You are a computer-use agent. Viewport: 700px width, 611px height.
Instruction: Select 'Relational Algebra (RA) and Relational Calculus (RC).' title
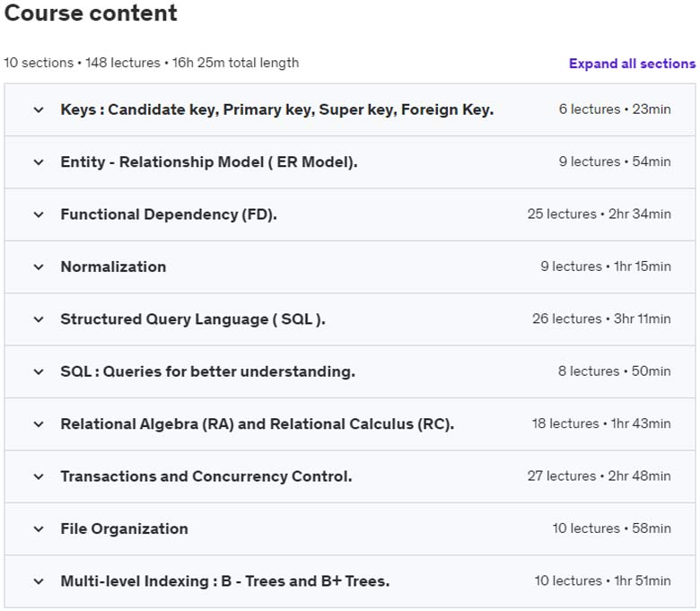[x=258, y=424]
